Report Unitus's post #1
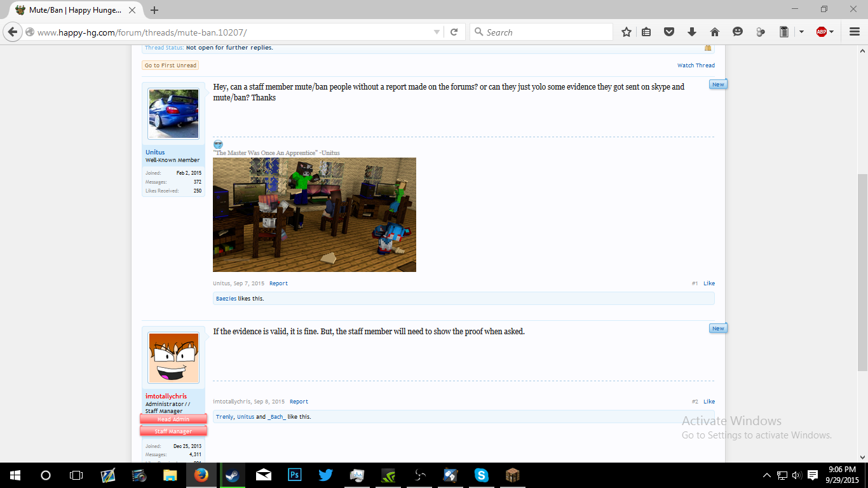 tap(278, 283)
